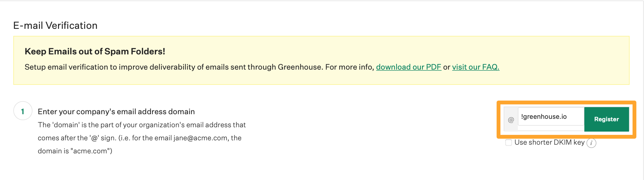Click 'Keep Emails out of Spam Folders!' title
This screenshot has width=644, height=180.
click(95, 51)
